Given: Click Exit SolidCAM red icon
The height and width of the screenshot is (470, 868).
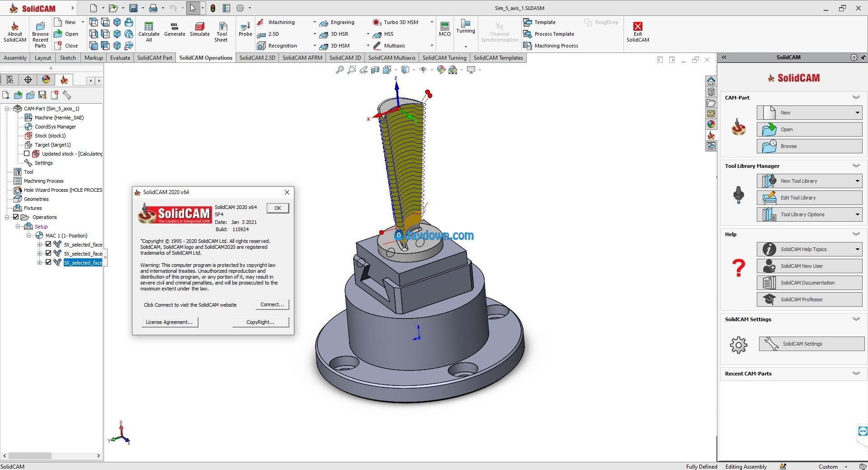Looking at the screenshot, I should pos(638,26).
